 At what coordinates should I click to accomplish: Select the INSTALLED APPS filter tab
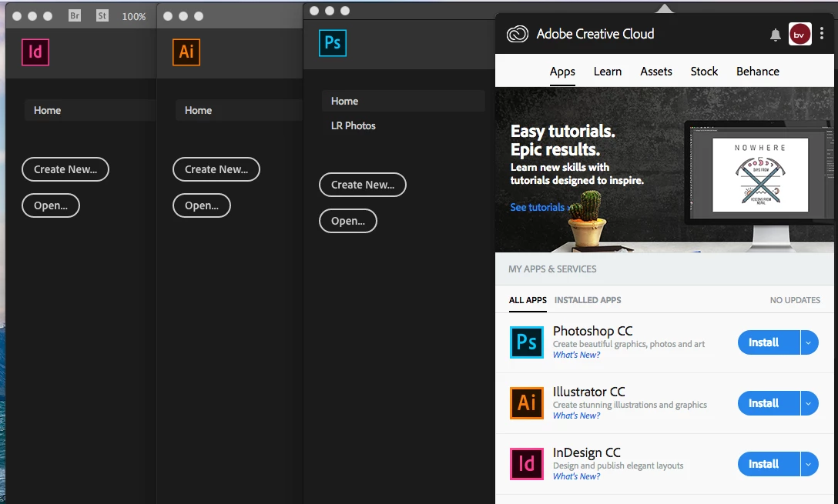(x=588, y=300)
